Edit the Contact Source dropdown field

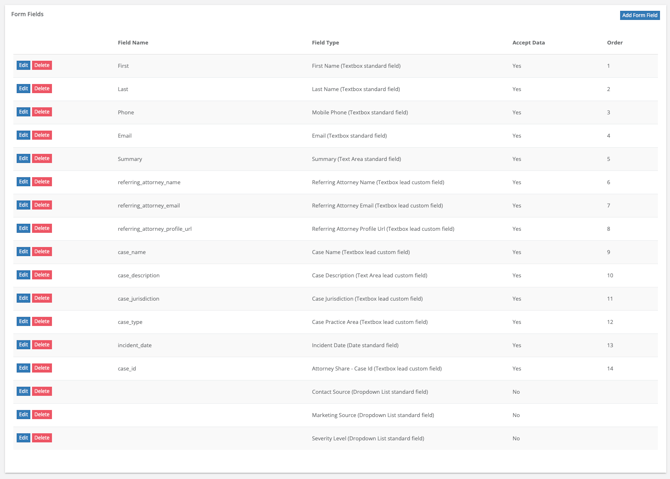tap(23, 391)
